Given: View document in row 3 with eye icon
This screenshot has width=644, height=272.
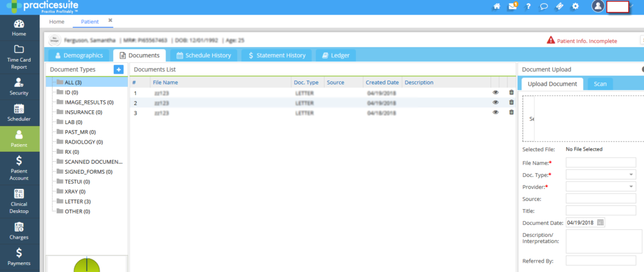Looking at the screenshot, I should pyautogui.click(x=496, y=112).
